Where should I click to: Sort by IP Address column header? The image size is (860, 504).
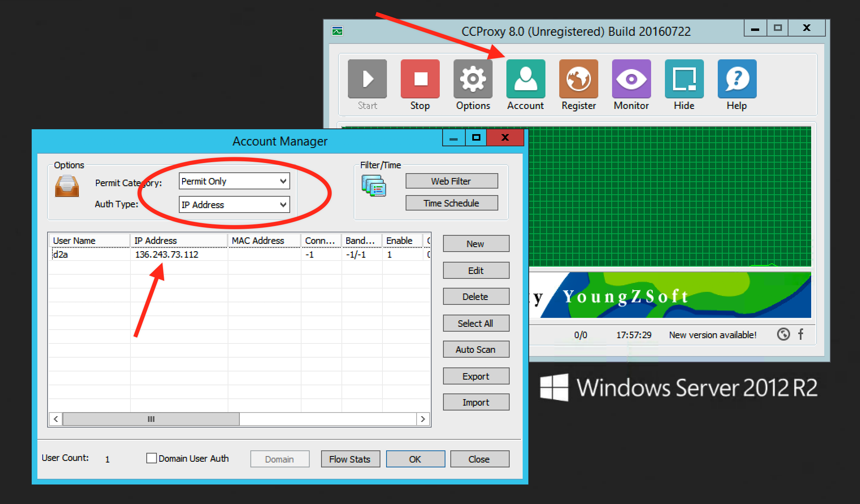pyautogui.click(x=179, y=241)
